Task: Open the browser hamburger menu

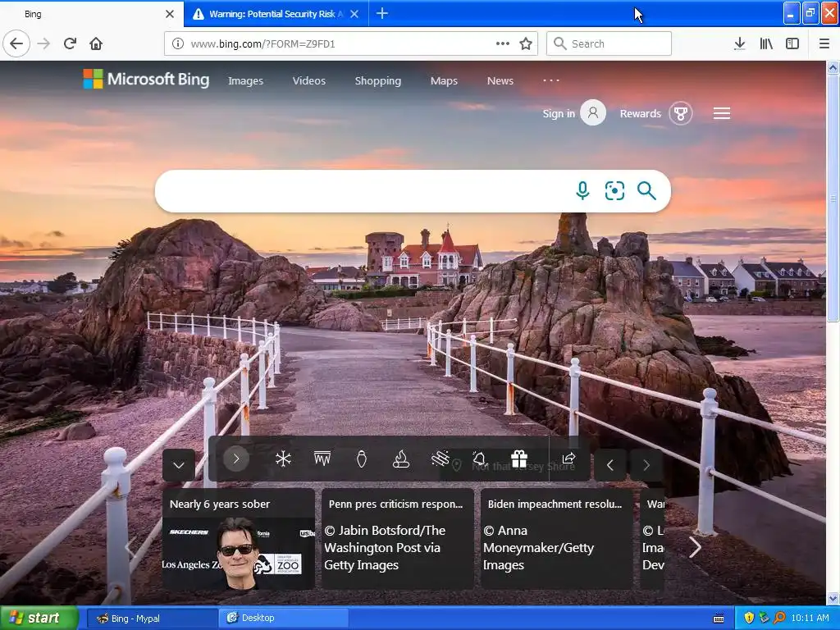Action: pos(824,43)
